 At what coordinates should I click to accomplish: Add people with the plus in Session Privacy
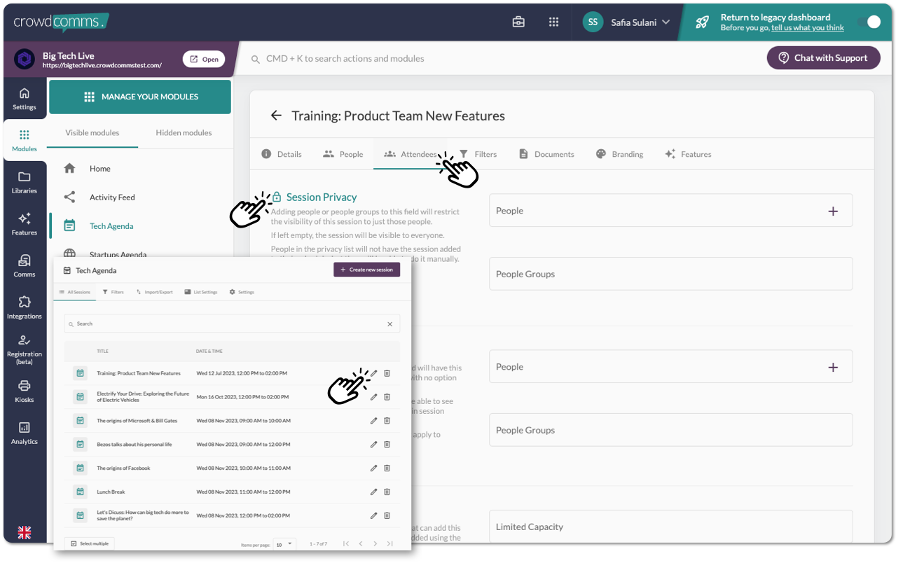[x=833, y=211]
